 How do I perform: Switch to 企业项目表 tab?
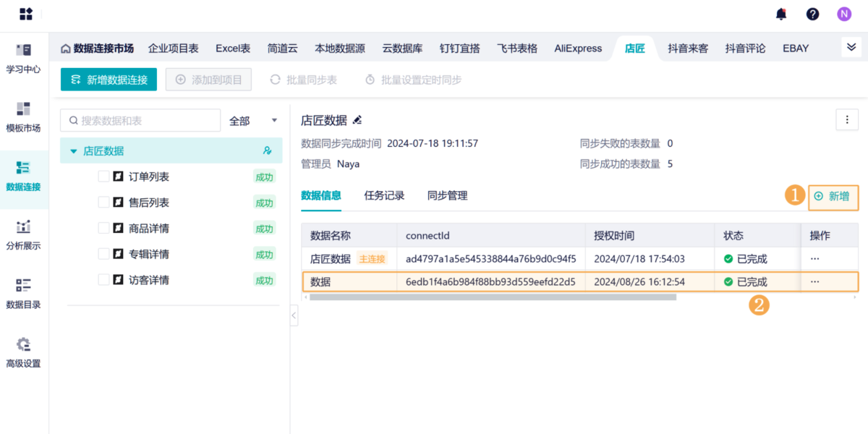point(174,48)
